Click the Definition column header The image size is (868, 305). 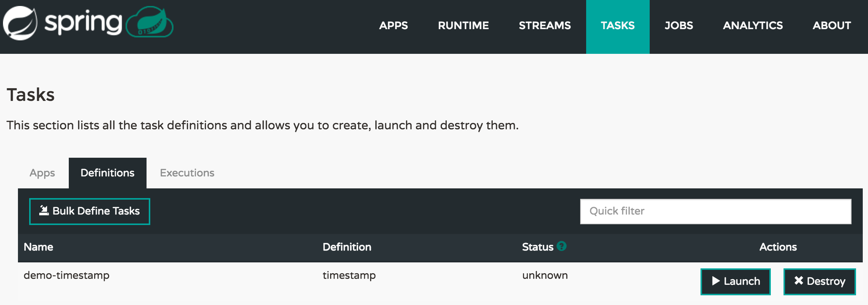point(347,247)
